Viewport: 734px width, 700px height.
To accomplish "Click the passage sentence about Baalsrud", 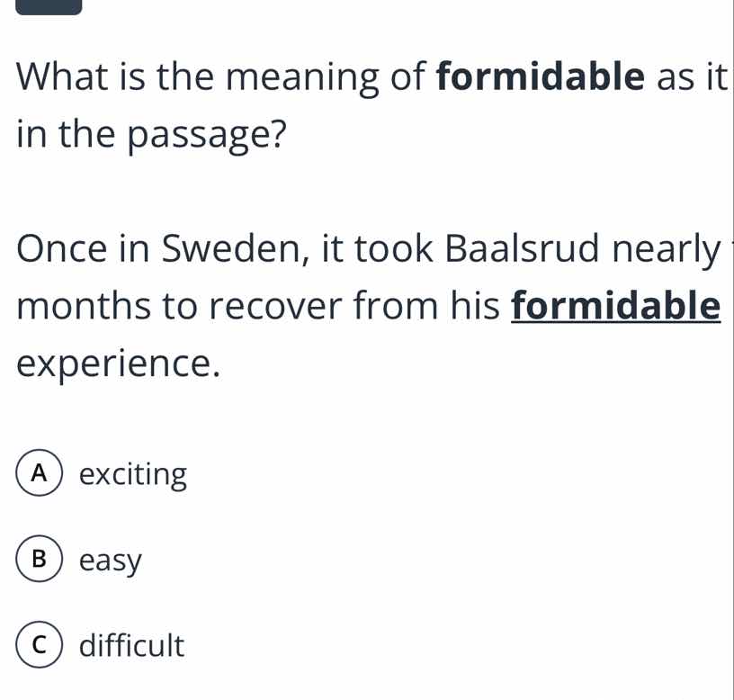I will 360,306.
